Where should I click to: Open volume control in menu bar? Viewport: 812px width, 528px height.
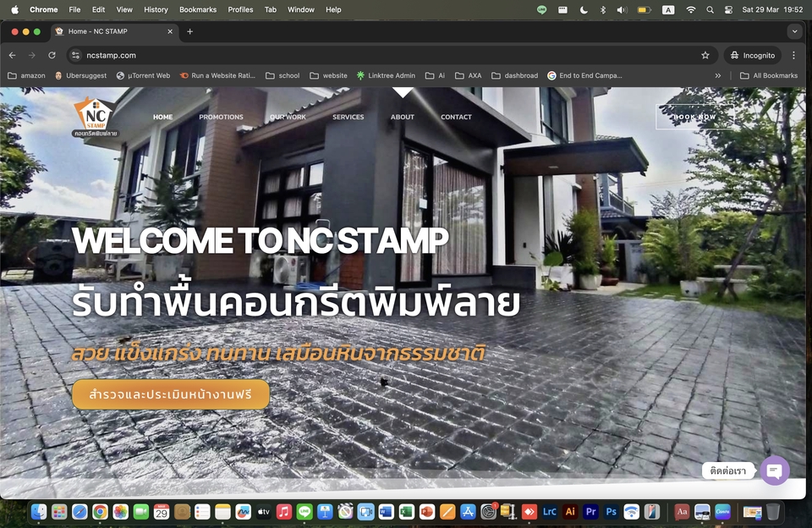622,10
